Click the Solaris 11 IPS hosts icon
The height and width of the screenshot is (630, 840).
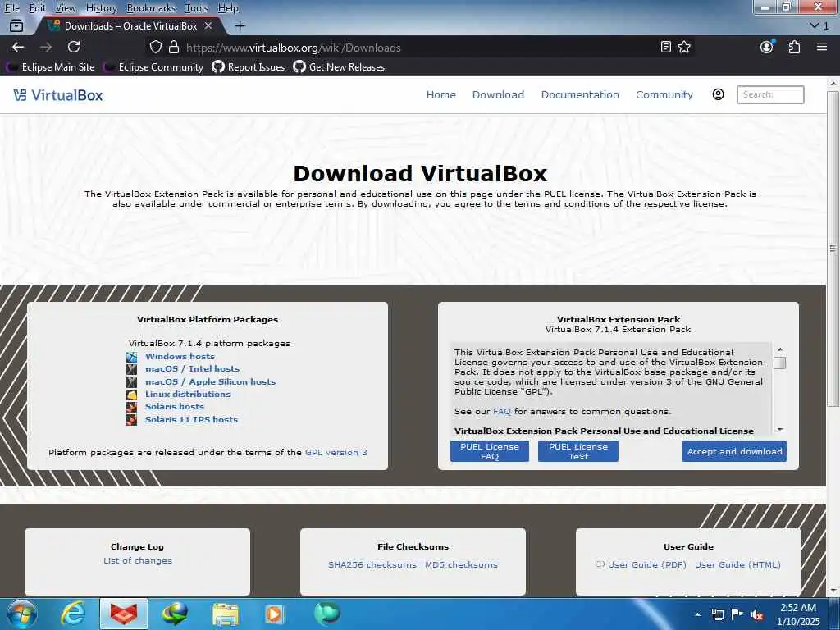[132, 419]
